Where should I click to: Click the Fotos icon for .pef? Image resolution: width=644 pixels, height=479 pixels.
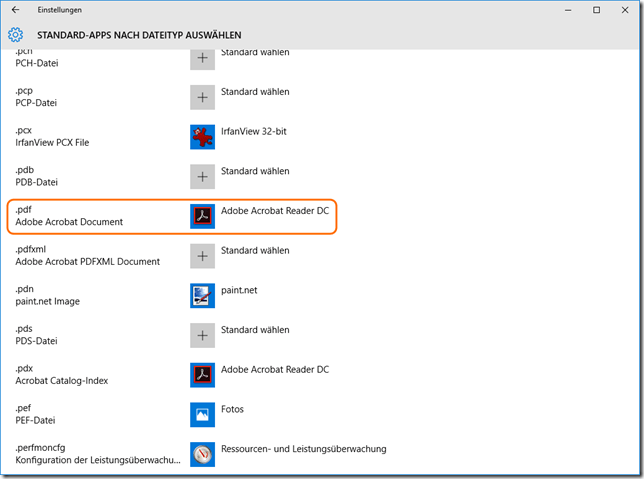[x=203, y=414]
